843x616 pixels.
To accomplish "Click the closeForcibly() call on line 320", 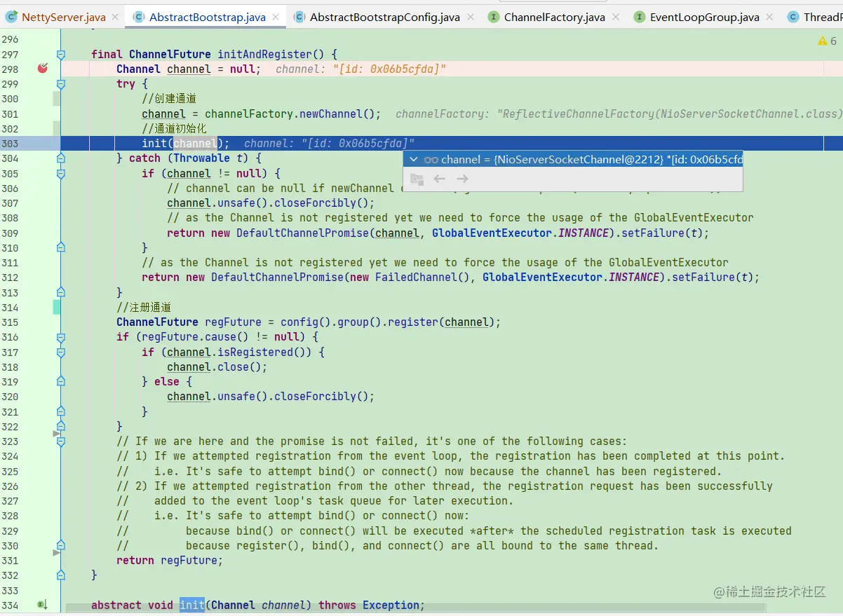I will (321, 397).
